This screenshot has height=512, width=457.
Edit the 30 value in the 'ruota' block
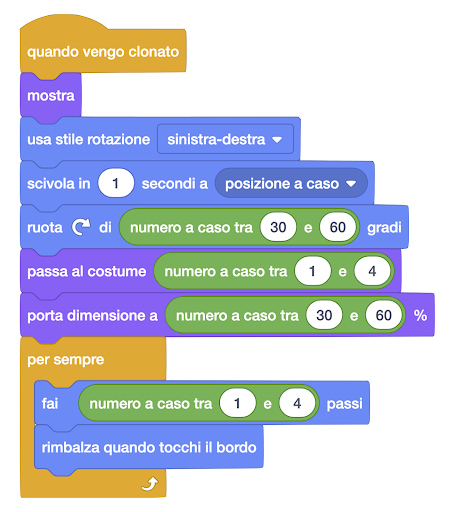coord(278,227)
